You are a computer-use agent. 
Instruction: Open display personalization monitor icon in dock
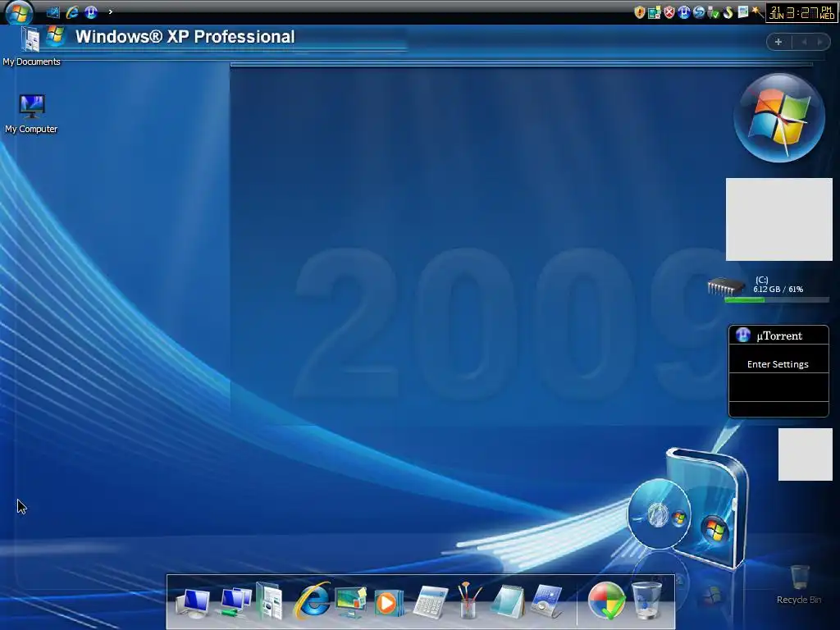351,601
